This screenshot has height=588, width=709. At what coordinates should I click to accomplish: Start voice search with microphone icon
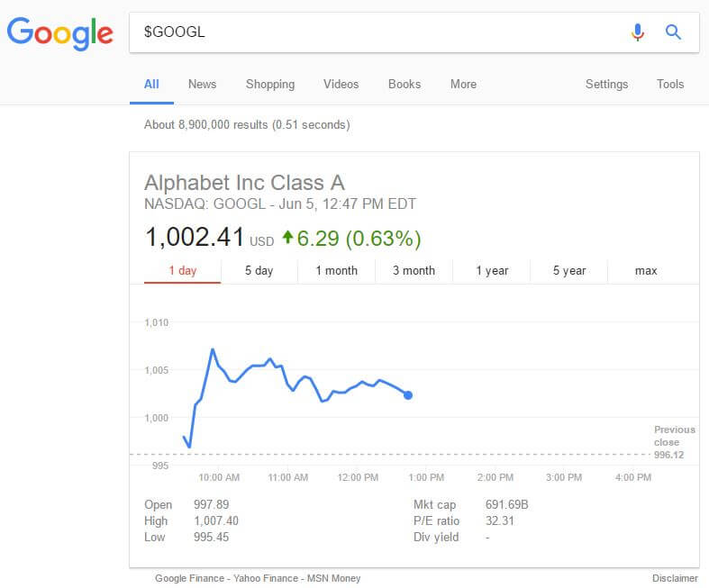(x=638, y=32)
